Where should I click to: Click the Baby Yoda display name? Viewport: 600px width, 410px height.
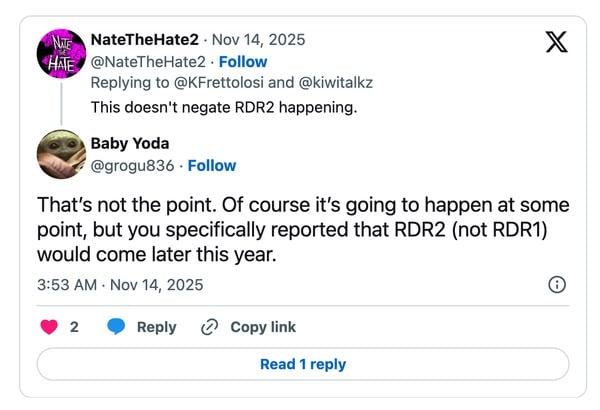pyautogui.click(x=131, y=144)
